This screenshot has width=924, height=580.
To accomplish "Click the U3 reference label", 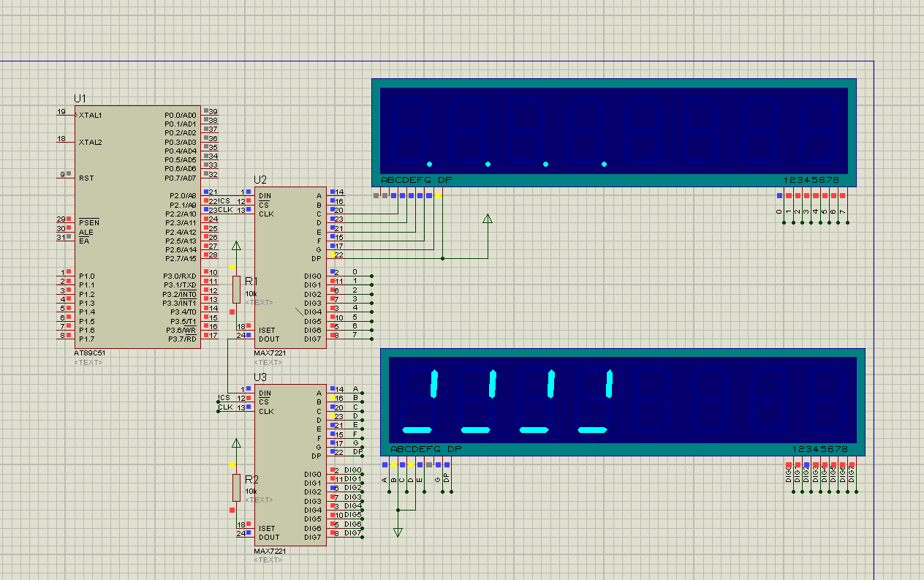I will pos(260,377).
